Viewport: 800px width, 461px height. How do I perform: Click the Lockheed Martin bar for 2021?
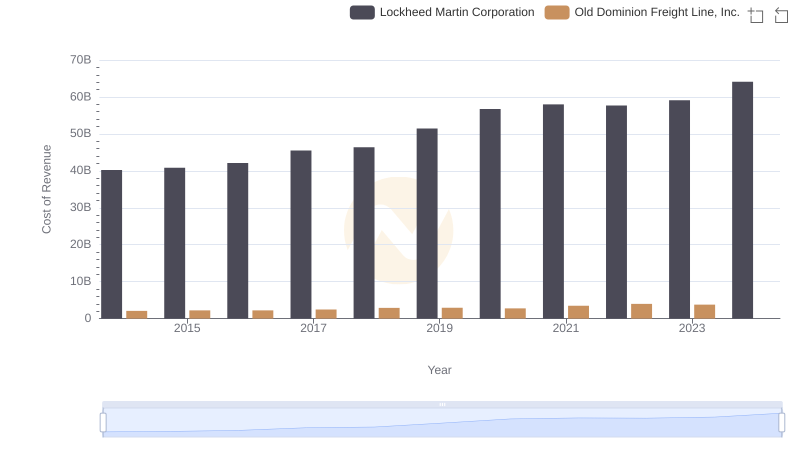(x=553, y=211)
